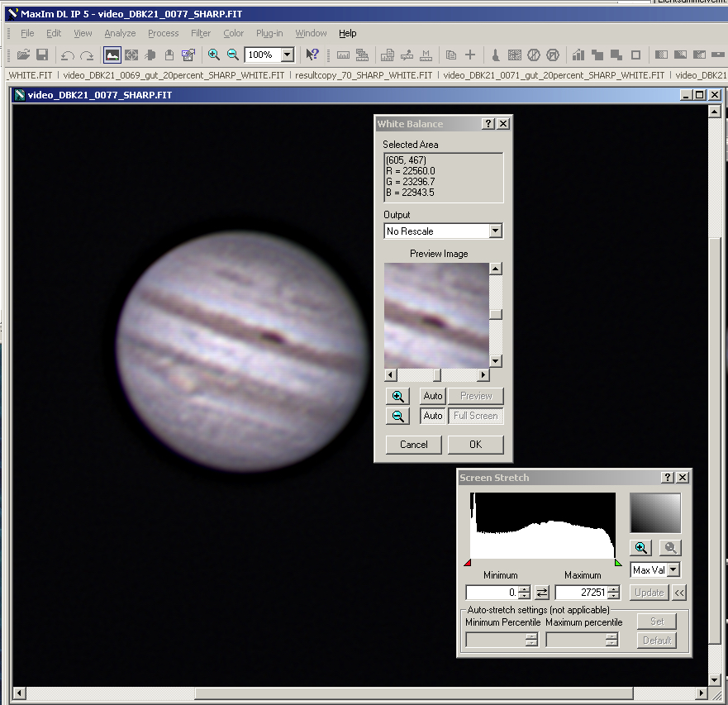Switch to video_DBK21_0069_gut_20percent_SHARP_WHITE.FIT tab
The height and width of the screenshot is (705, 728).
174,75
